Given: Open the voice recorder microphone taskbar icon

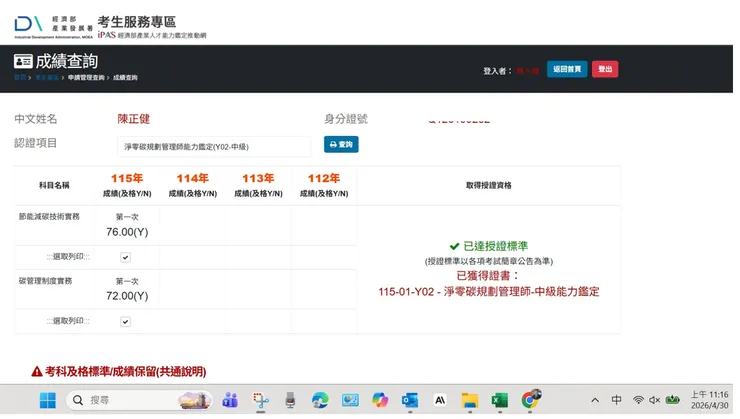Looking at the screenshot, I should (290, 400).
